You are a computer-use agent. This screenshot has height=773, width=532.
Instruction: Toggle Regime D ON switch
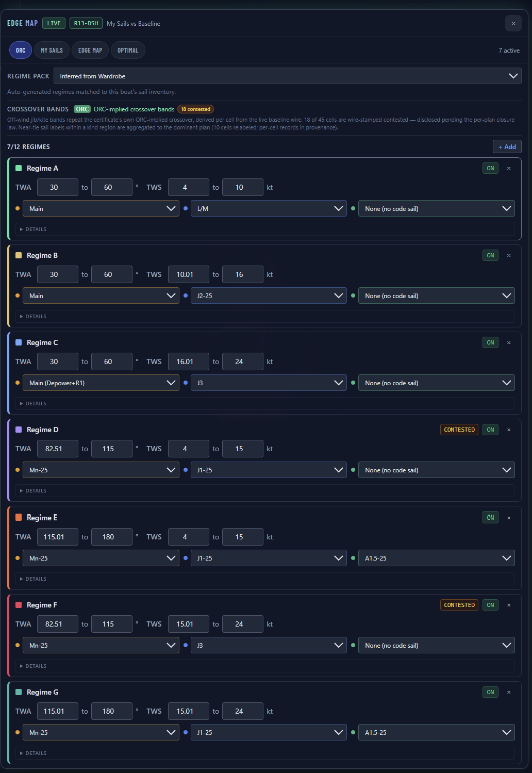click(x=490, y=430)
